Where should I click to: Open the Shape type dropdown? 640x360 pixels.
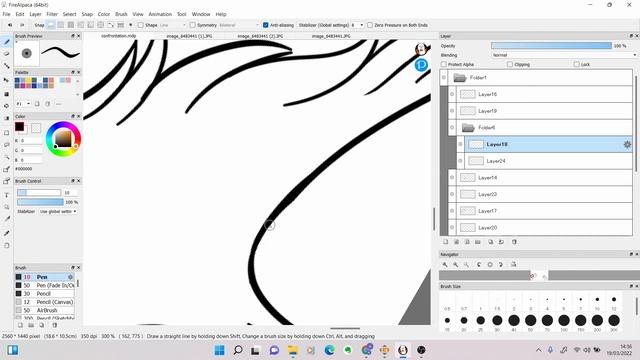172,25
